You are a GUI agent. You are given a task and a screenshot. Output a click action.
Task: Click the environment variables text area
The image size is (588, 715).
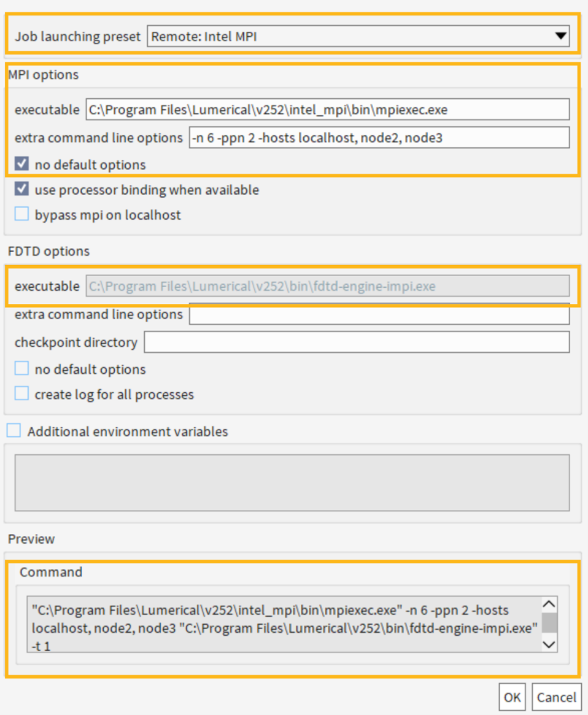coord(292,482)
